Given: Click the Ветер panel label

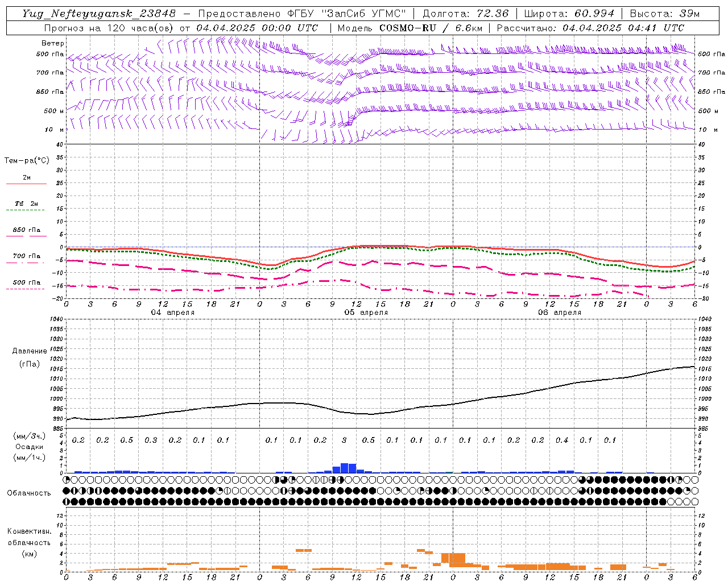Looking at the screenshot, I should click(x=53, y=43).
